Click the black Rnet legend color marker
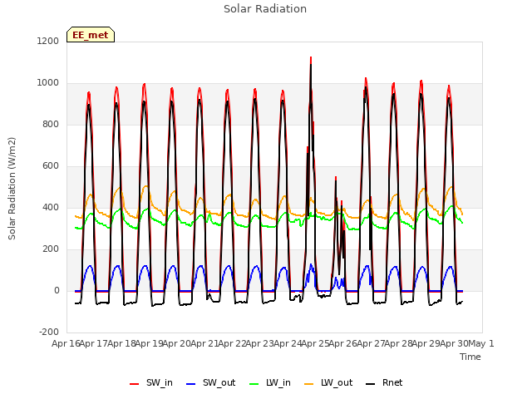Viewport: 532px width, 399px height. pos(371,384)
